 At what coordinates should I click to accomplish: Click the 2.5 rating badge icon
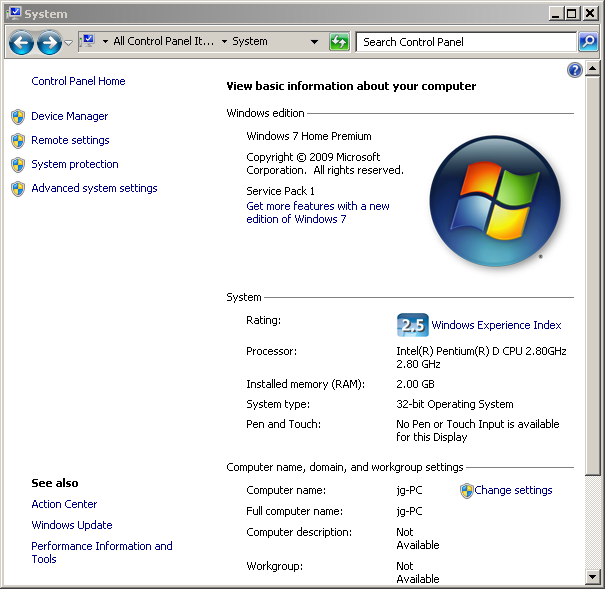point(412,325)
